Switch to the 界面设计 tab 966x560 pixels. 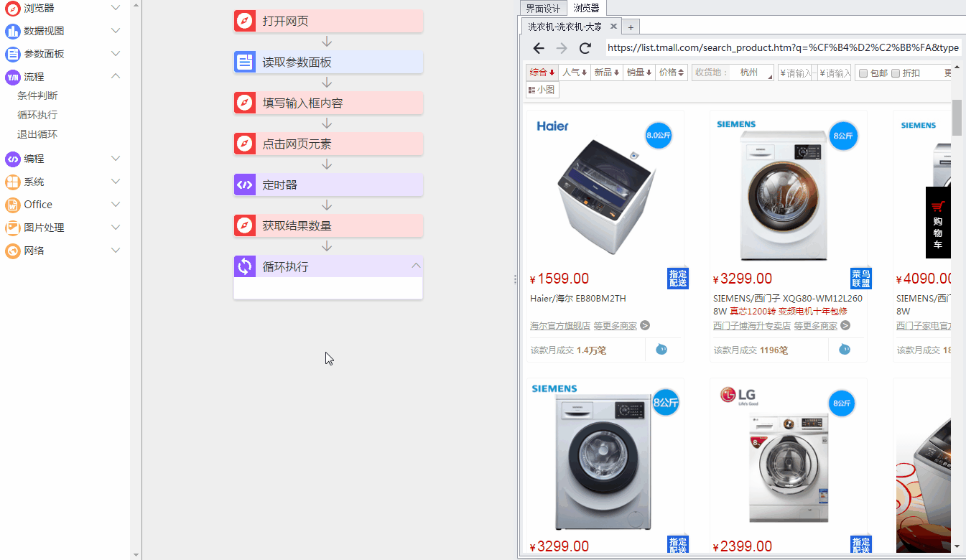(x=543, y=9)
